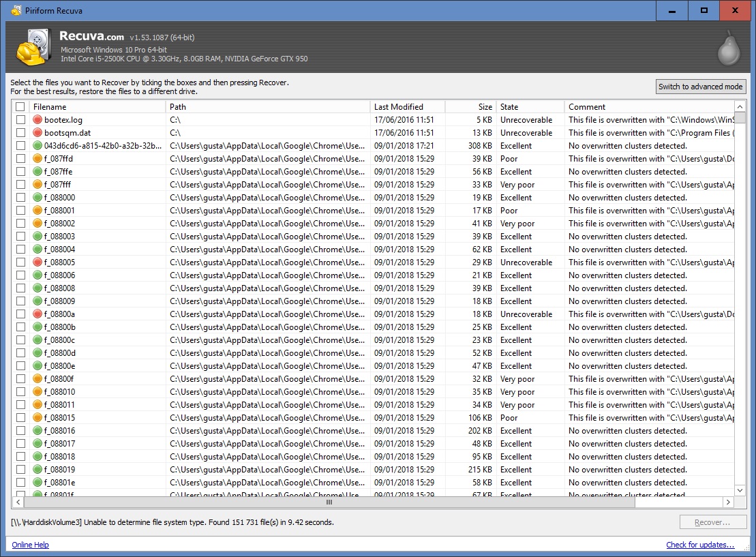Sort by the State column header
The height and width of the screenshot is (557, 756).
point(530,106)
